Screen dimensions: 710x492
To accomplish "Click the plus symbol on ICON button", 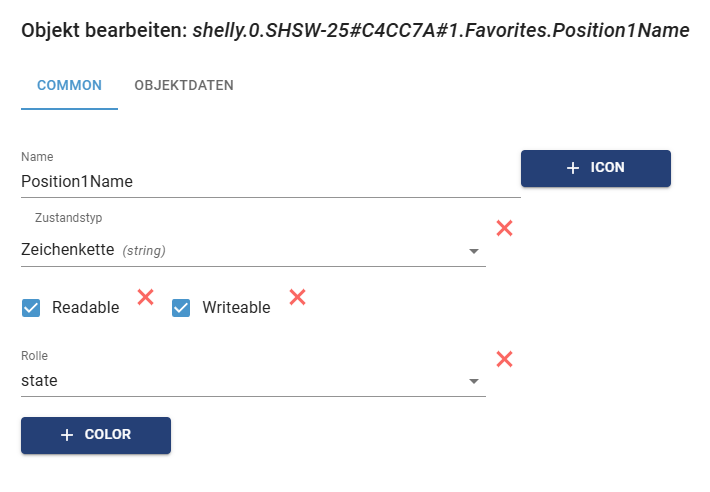I will coord(573,168).
